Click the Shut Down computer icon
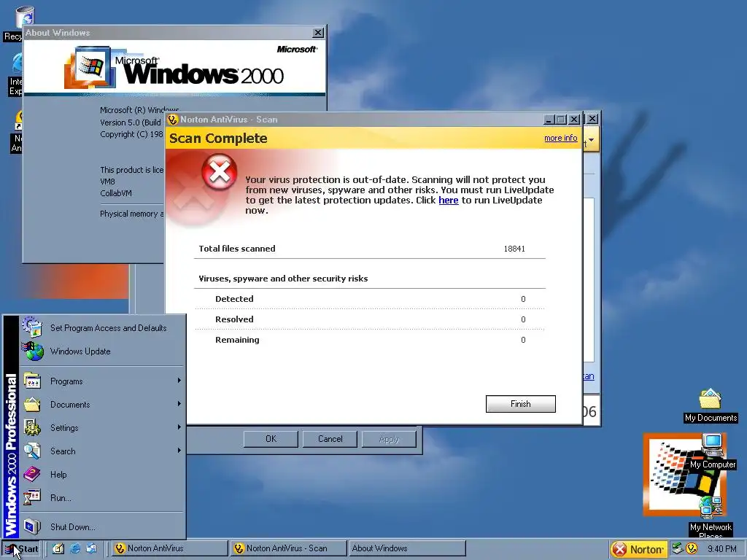 [32, 526]
